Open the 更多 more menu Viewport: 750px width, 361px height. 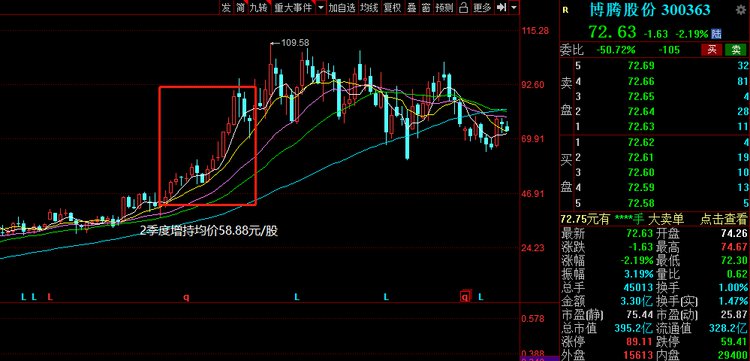point(482,7)
